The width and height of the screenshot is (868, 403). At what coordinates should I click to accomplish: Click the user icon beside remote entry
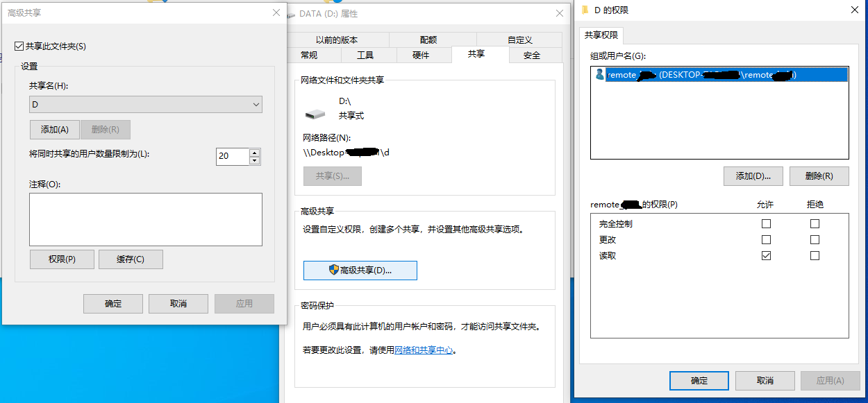click(599, 74)
